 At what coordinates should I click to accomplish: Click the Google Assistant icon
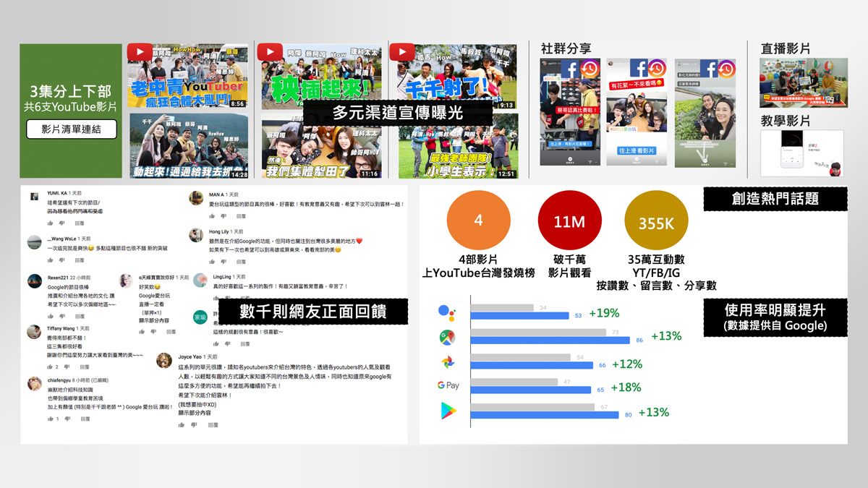click(x=446, y=313)
